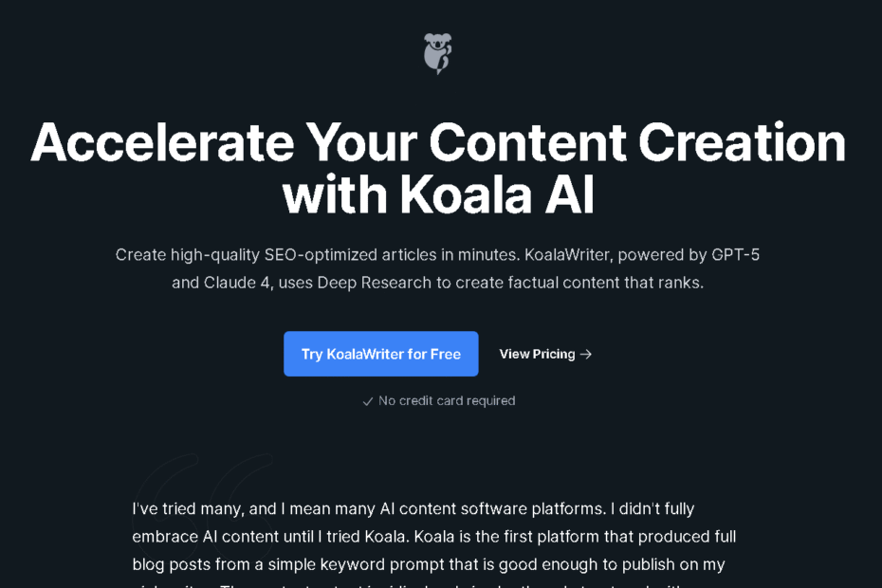Click the headline Accelerate Your Content Creation
This screenshot has width=882, height=588.
click(x=438, y=142)
